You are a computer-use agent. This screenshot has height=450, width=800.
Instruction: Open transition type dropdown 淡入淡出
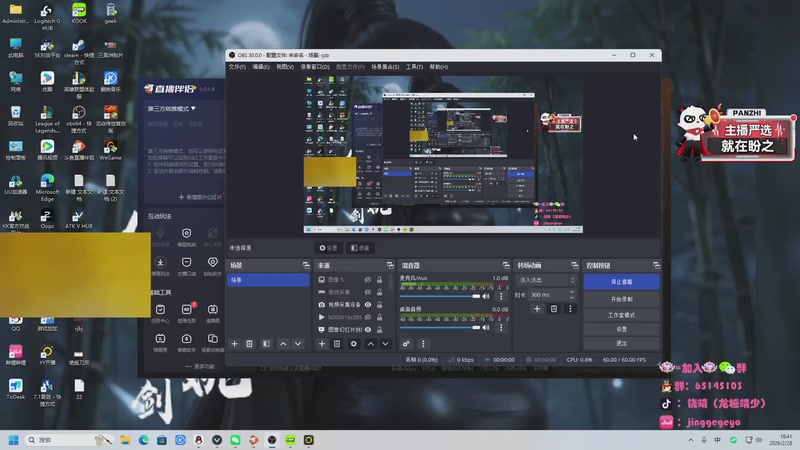point(547,280)
